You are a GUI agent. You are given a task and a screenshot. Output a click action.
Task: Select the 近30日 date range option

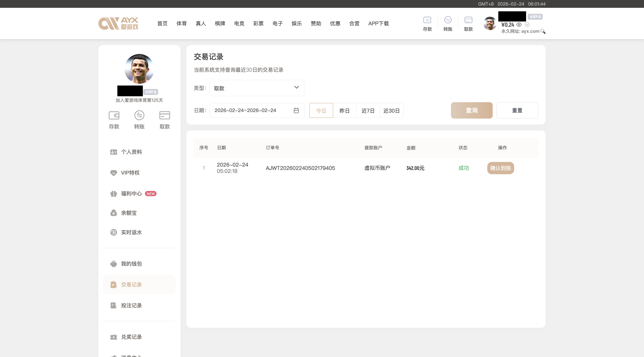pyautogui.click(x=391, y=111)
